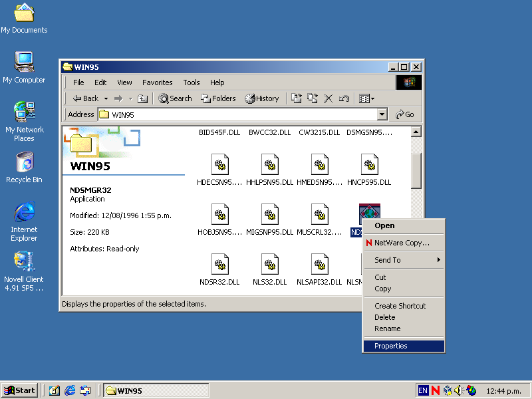This screenshot has height=399, width=532.
Task: Open the Tools menu
Action: (192, 82)
